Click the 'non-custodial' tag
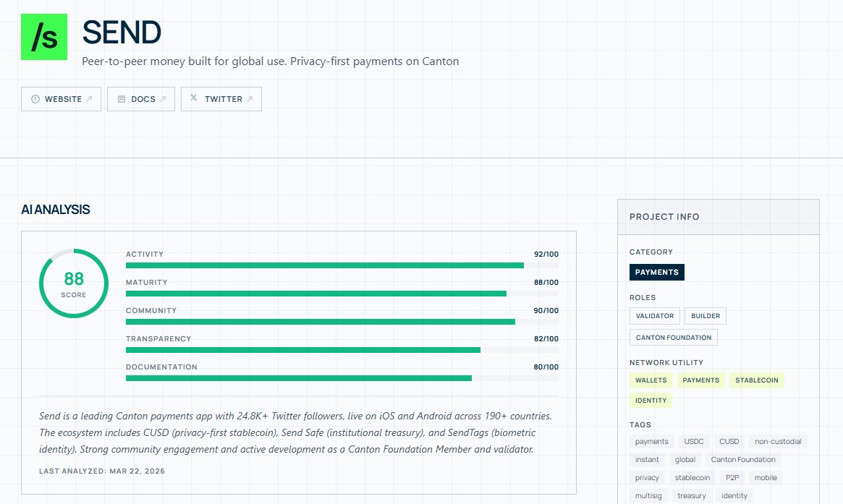Viewport: 843px width, 504px height. (778, 442)
